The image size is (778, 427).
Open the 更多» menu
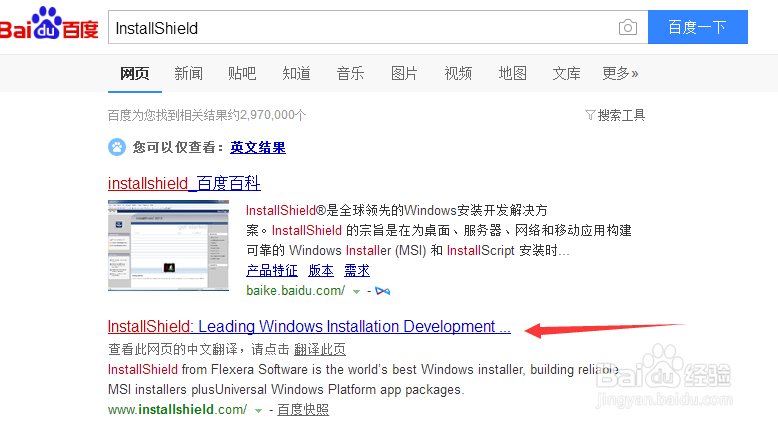620,73
